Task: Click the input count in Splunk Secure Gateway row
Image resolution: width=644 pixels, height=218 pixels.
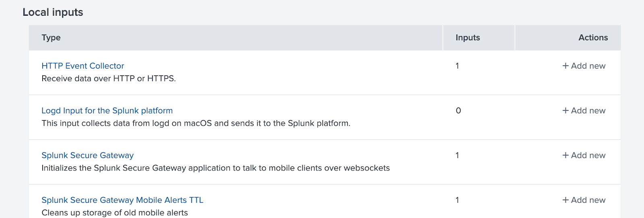Action: (457, 155)
